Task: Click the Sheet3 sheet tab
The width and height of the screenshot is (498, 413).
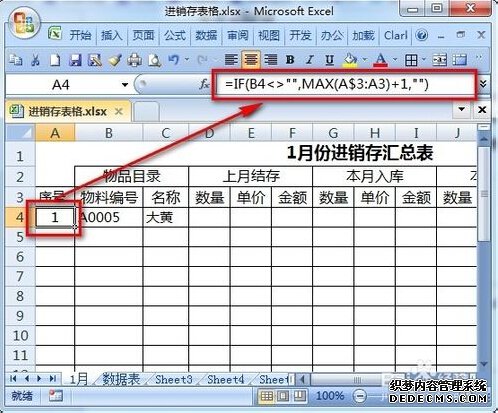Action: pyautogui.click(x=174, y=379)
